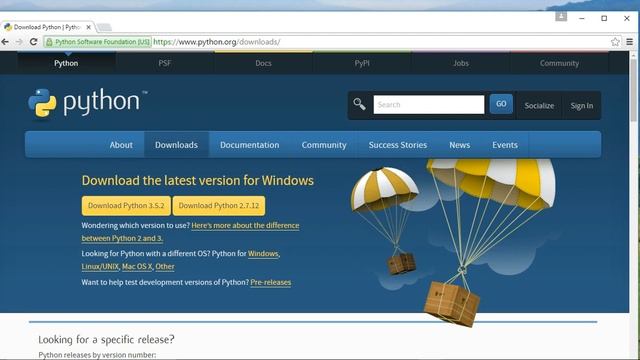The width and height of the screenshot is (640, 360).
Task: Click the green padlock security icon
Action: pos(49,42)
